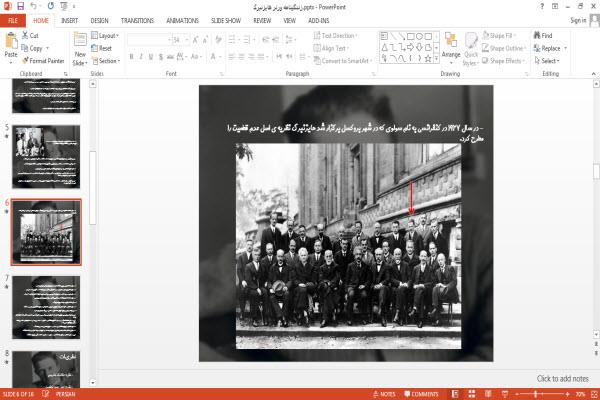Click zoom out minus button
This screenshot has width=600, height=400.
pyautogui.click(x=517, y=394)
